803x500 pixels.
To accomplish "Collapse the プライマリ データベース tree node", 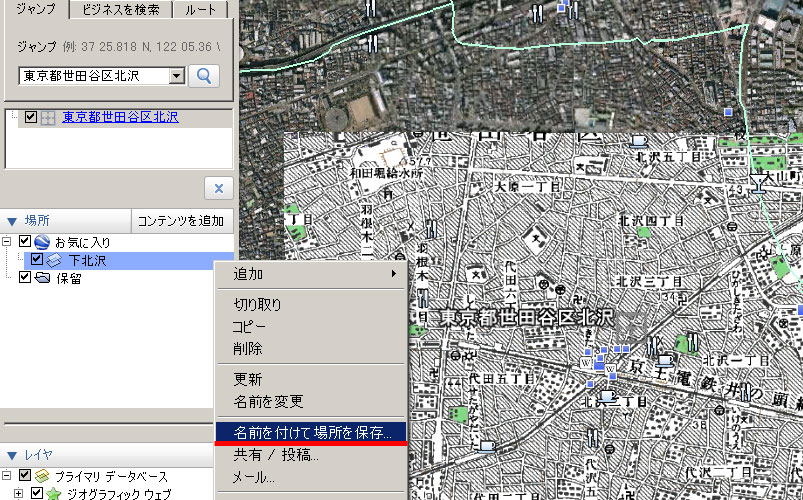I will (7, 476).
